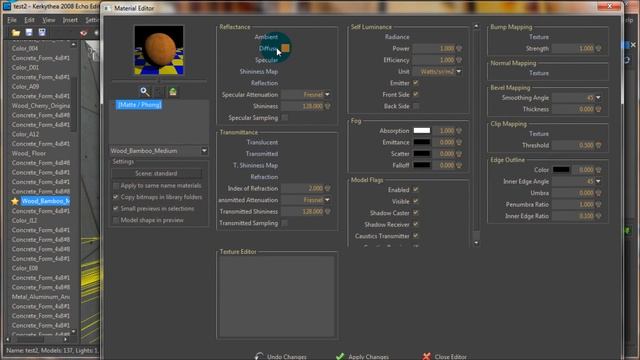Toggle the Specular Sampling checkbox
The width and height of the screenshot is (640, 360).
click(x=285, y=118)
